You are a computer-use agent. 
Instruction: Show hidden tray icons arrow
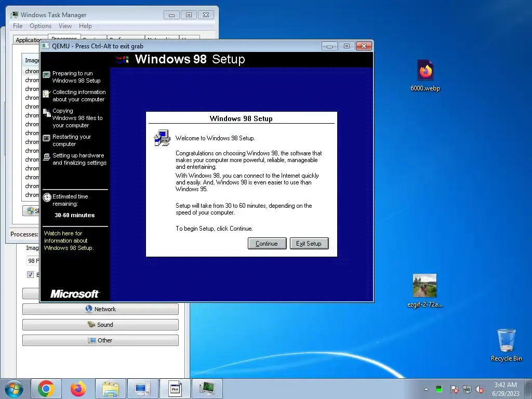click(426, 389)
